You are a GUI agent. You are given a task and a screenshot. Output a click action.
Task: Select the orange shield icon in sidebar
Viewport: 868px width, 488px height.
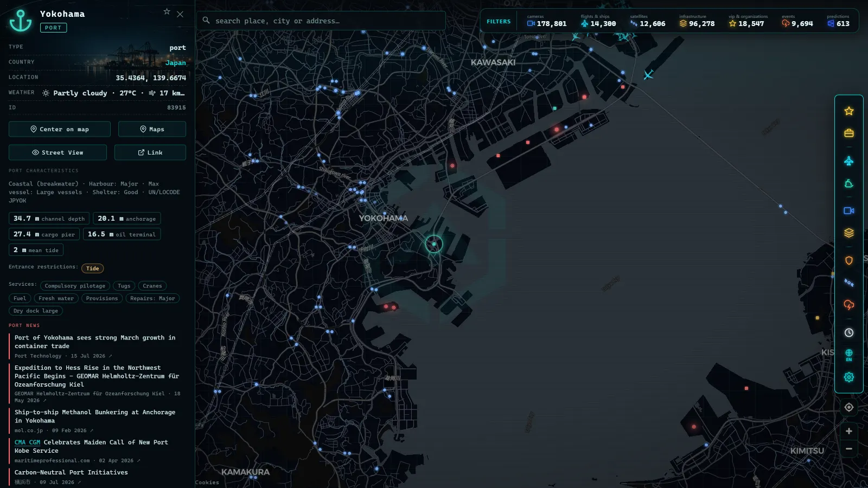[x=849, y=260]
